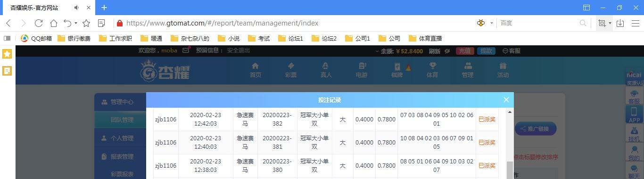Expand the screenshot tool dropdown arrow

(610, 23)
